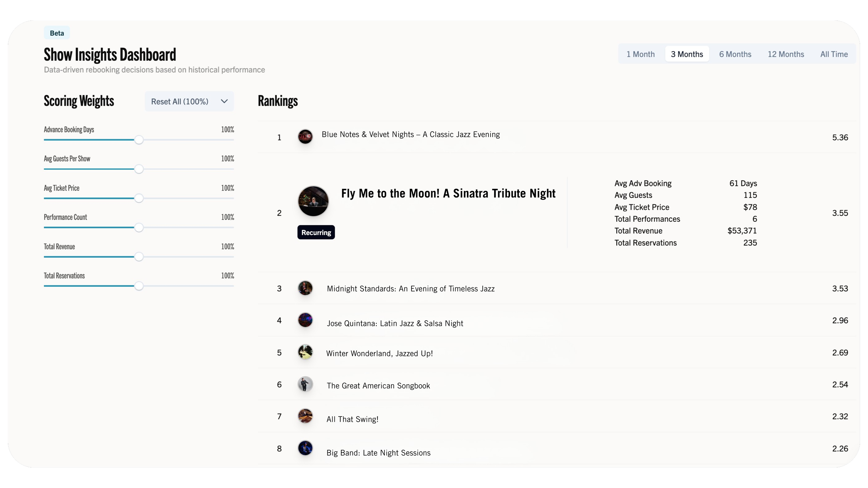Click Big Band Late Night avatar
Image resolution: width=868 pixels, height=488 pixels.
305,448
